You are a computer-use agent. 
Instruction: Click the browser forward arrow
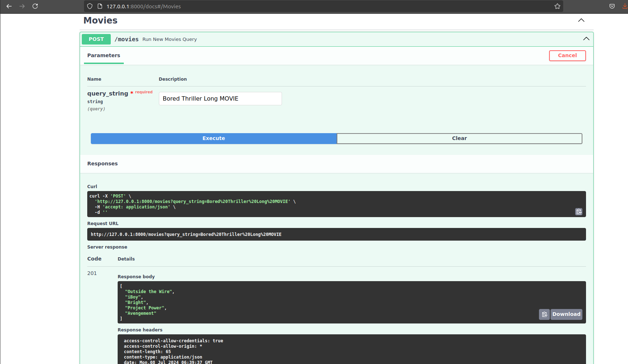(22, 6)
